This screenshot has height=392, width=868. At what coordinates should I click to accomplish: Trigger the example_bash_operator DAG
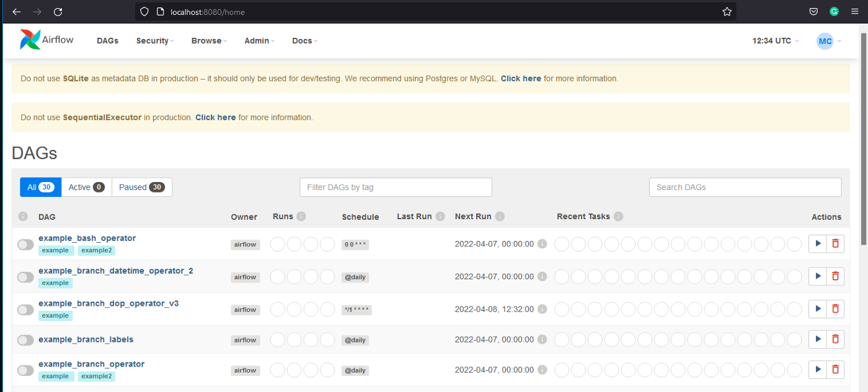click(817, 243)
